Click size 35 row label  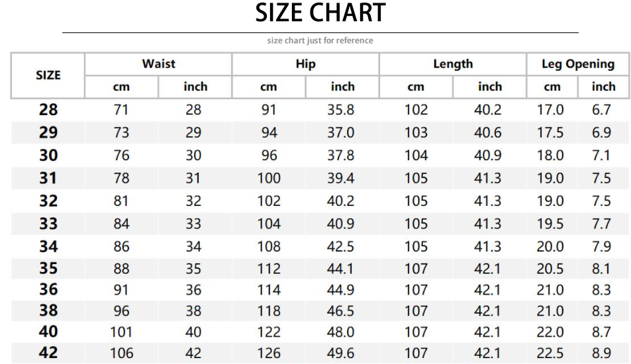point(48,269)
